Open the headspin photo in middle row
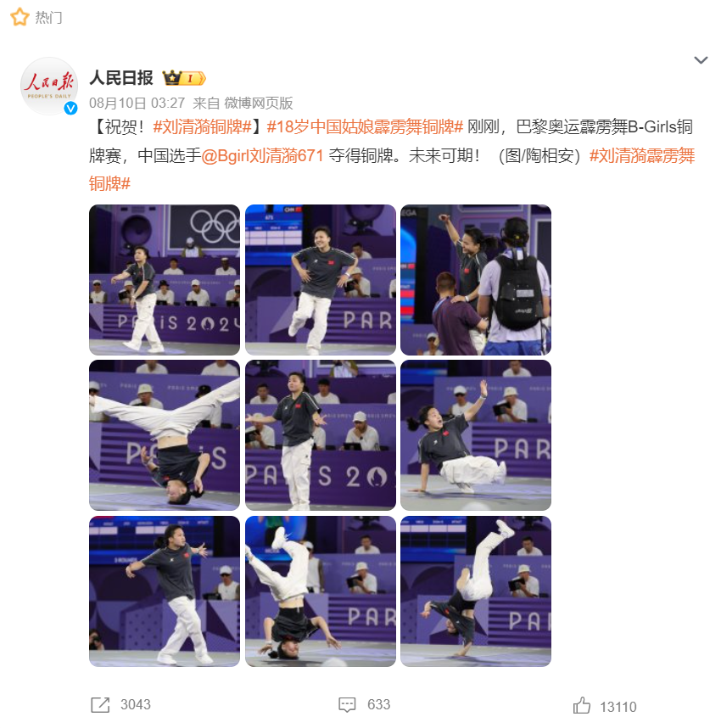Image resolution: width=721 pixels, height=728 pixels. pyautogui.click(x=165, y=435)
